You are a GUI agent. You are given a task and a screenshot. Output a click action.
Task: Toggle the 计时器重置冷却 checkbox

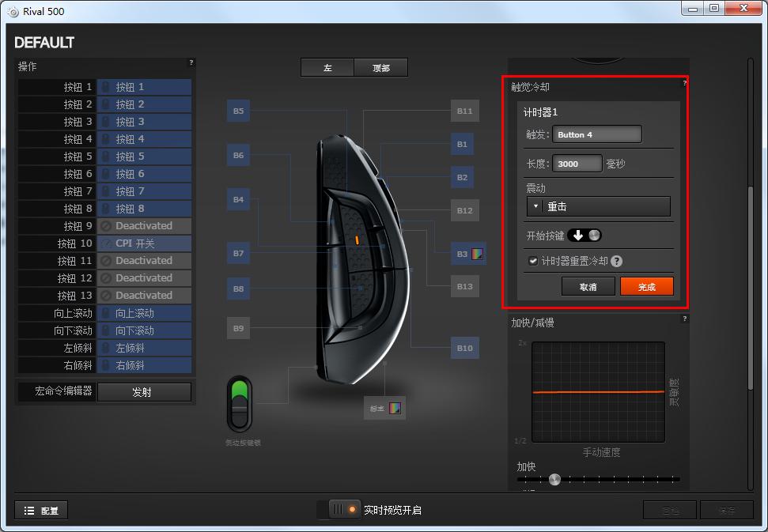(533, 261)
